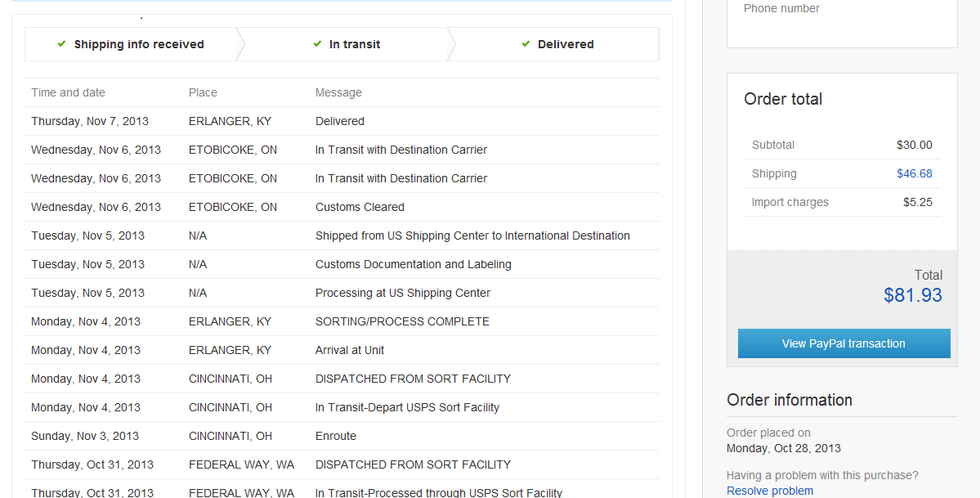Click the $81.93 order total amount
This screenshot has height=498, width=980.
[x=912, y=295]
